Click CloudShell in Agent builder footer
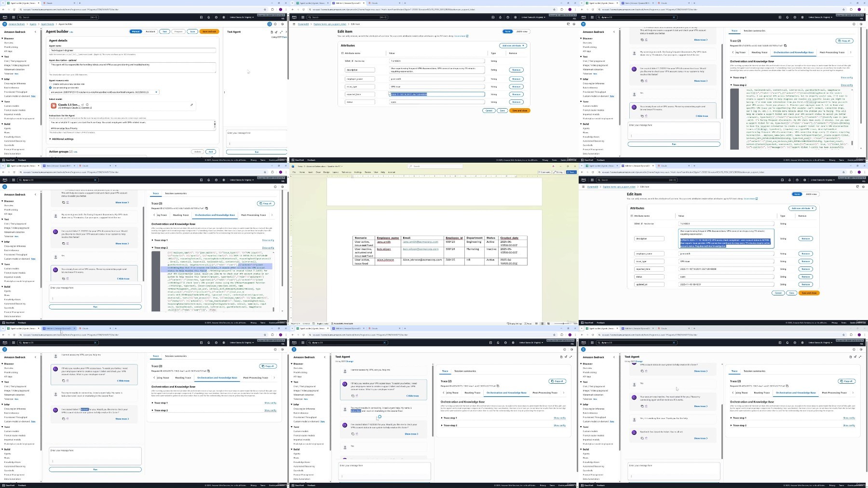 coord(9,160)
